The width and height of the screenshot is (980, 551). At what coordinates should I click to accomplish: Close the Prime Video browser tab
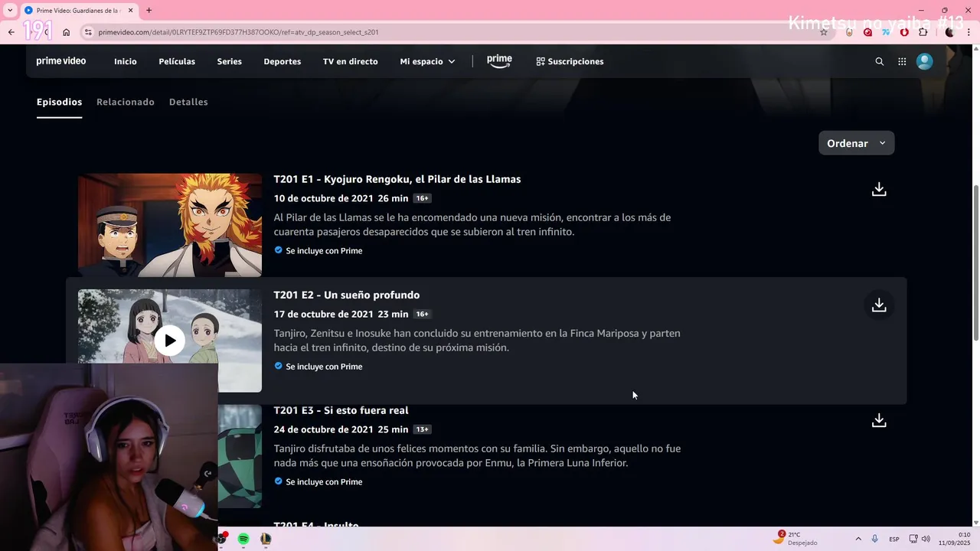coord(131,10)
